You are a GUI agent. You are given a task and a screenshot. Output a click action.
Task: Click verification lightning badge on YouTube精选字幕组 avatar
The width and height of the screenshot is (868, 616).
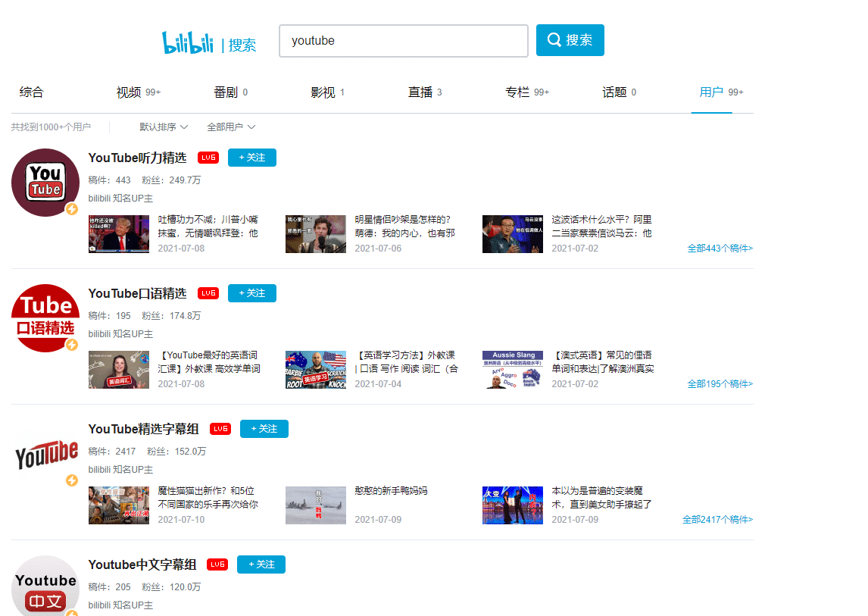pyautogui.click(x=72, y=480)
